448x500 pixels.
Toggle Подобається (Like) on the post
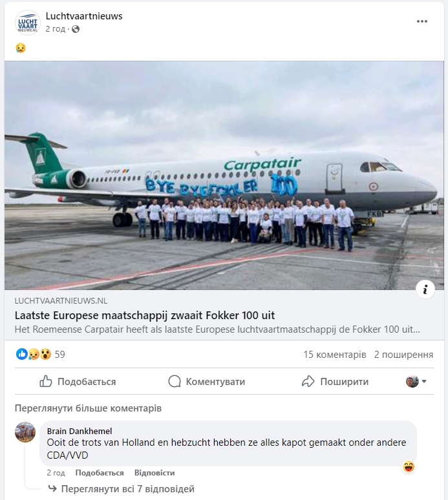78,381
